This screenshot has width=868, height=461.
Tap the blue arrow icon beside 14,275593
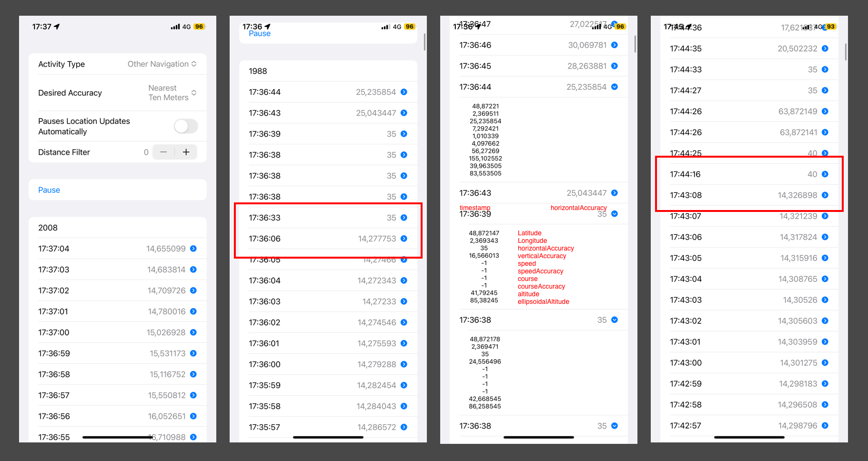pyautogui.click(x=404, y=343)
